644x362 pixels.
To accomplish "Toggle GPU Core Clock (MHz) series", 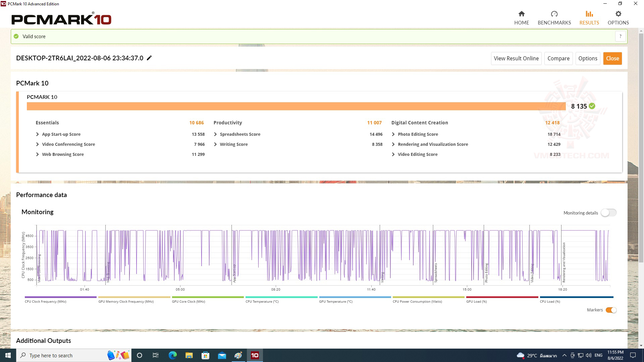I will [208, 299].
